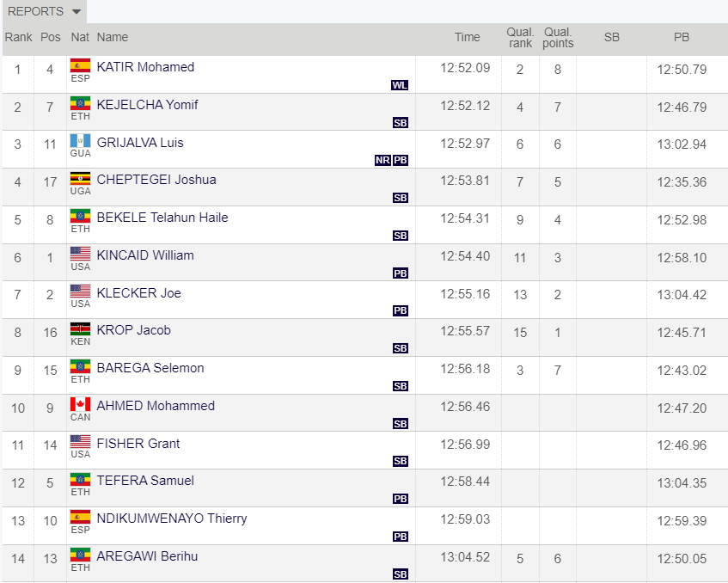Click the Kenya flag beside KROP Jacob
The image size is (728, 583).
point(80,328)
